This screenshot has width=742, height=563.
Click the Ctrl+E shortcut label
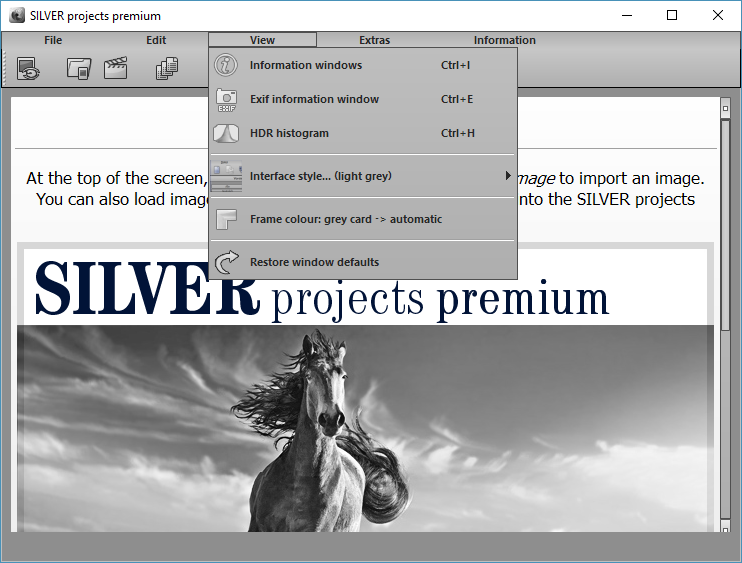[x=457, y=99]
